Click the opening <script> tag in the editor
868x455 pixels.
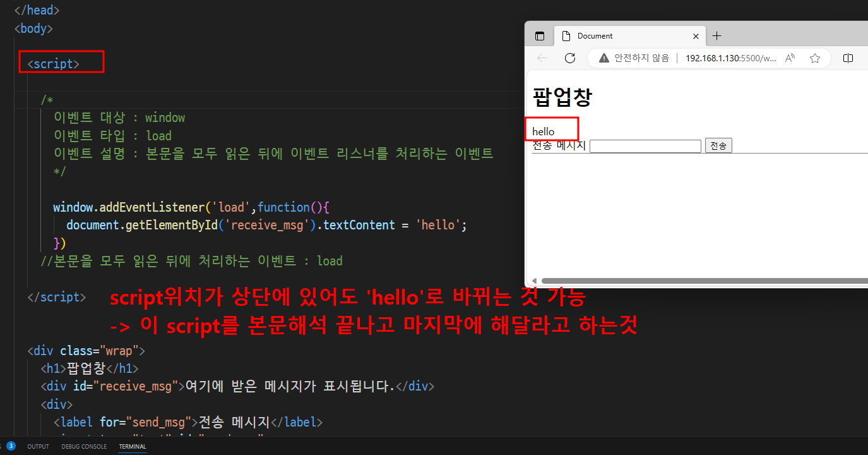click(54, 64)
